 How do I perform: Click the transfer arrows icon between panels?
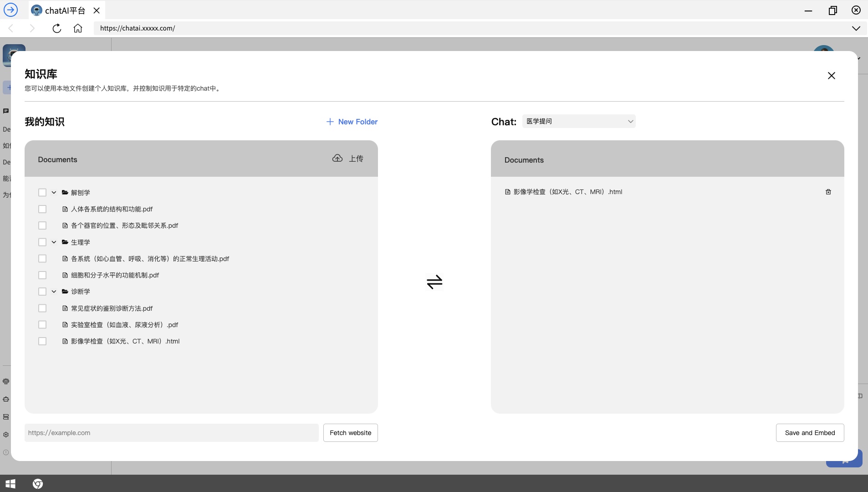point(434,282)
